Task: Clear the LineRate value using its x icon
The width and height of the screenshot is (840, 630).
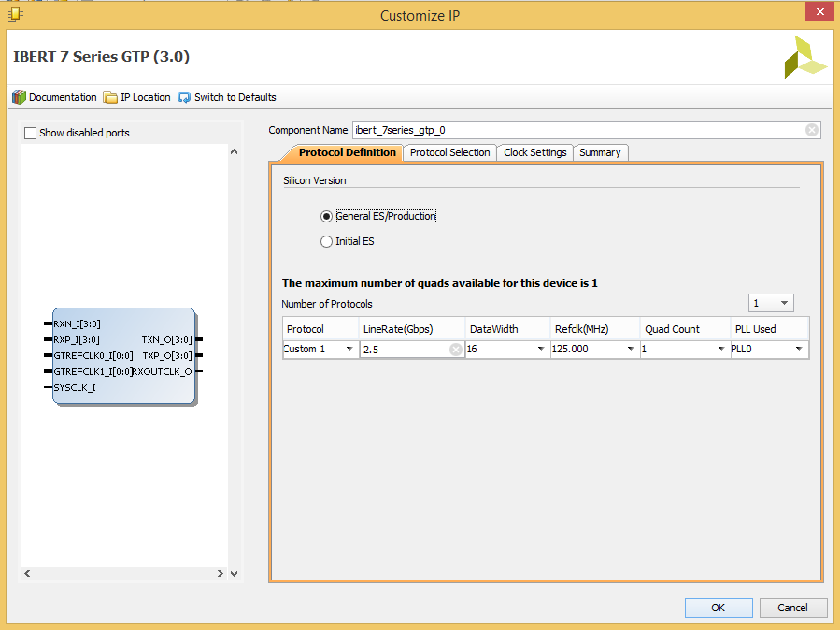Action: click(456, 350)
